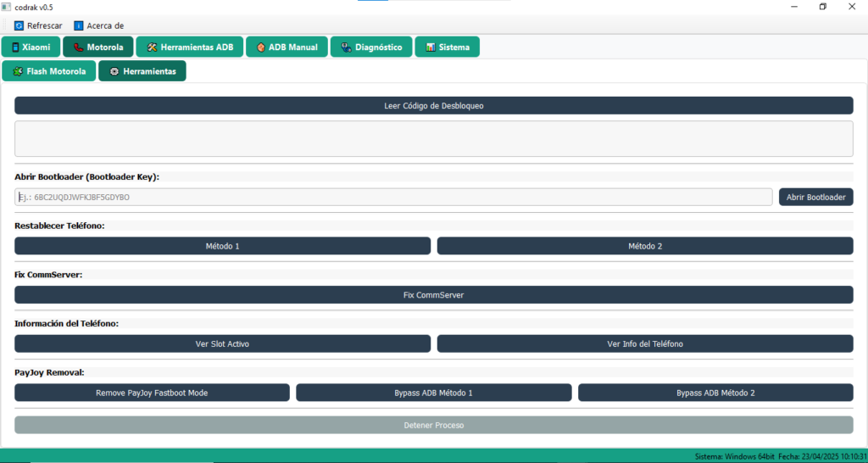
Task: Show phone info with Ver Info del Teléfono
Action: pos(644,344)
